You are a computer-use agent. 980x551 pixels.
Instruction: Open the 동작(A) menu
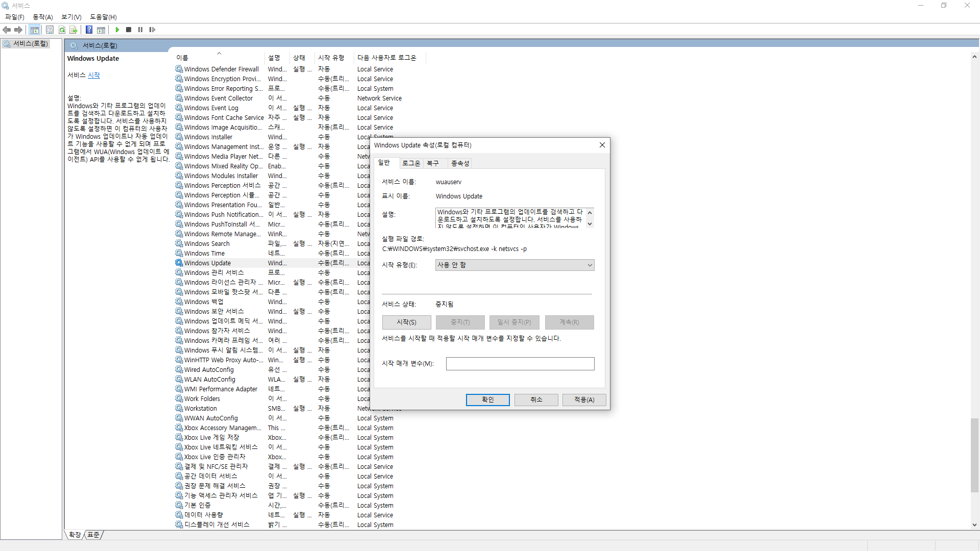[43, 17]
